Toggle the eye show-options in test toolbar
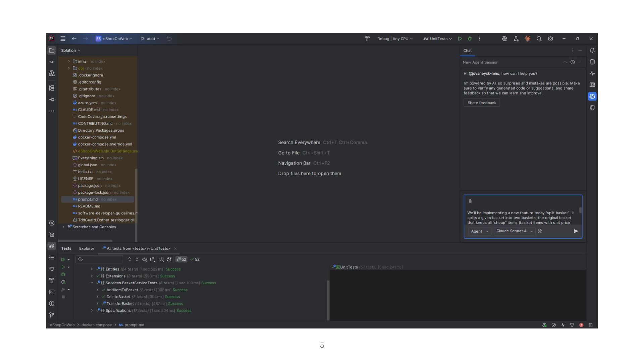644x362 pixels. coord(145,259)
